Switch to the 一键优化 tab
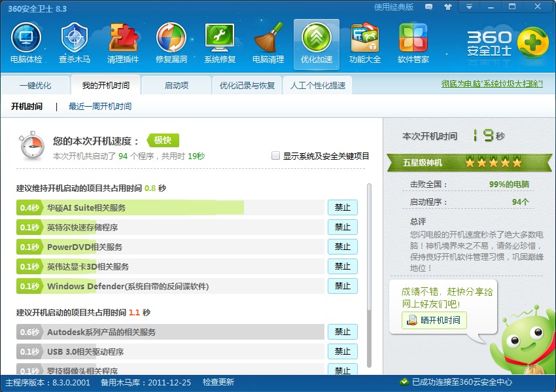 click(x=35, y=86)
